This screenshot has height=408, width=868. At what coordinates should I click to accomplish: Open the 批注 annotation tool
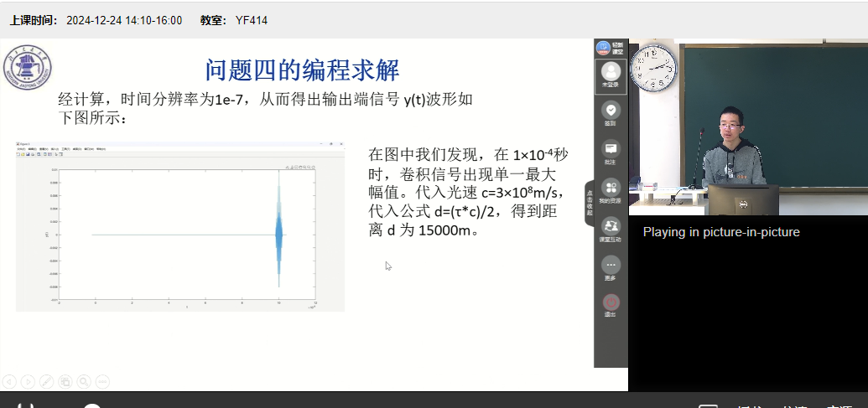611,150
